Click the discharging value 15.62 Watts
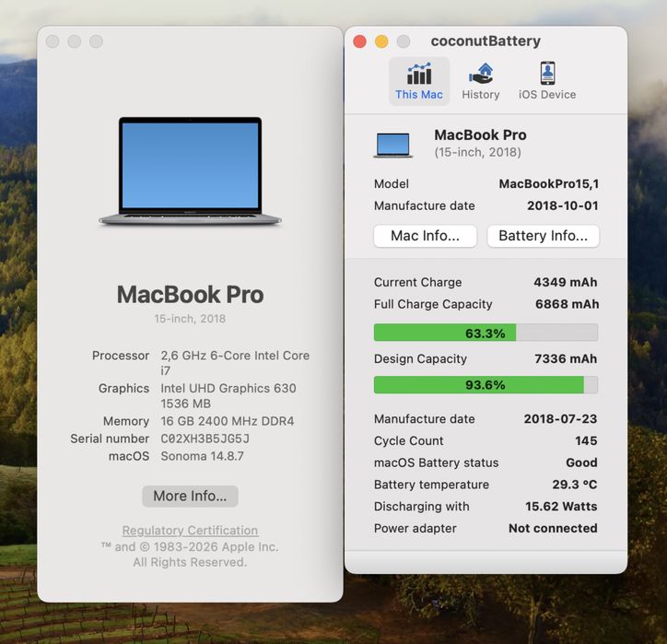This screenshot has width=667, height=644. click(x=561, y=506)
